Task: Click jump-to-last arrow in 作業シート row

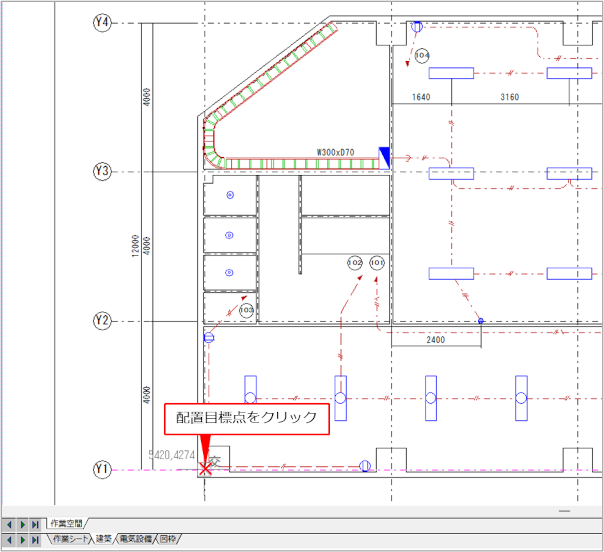Action: pyautogui.click(x=35, y=540)
